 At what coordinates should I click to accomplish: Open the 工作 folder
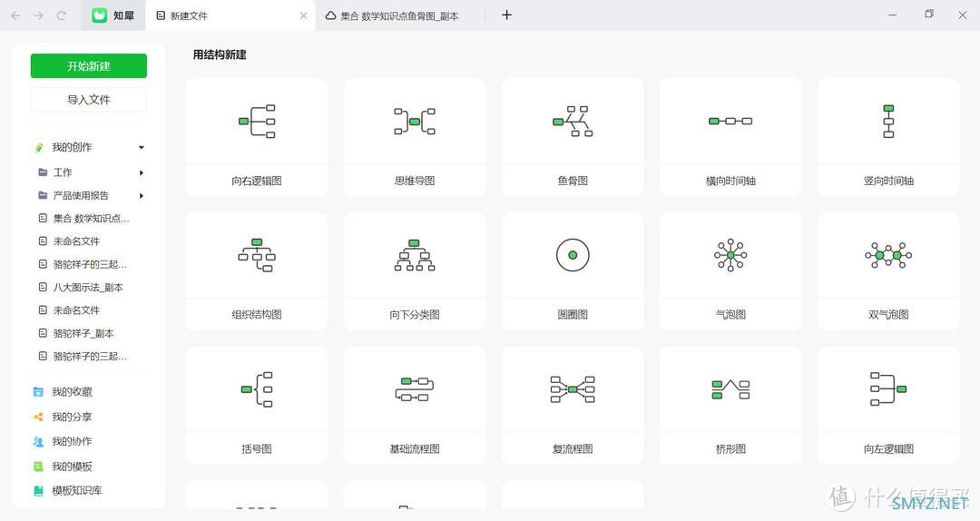(63, 172)
